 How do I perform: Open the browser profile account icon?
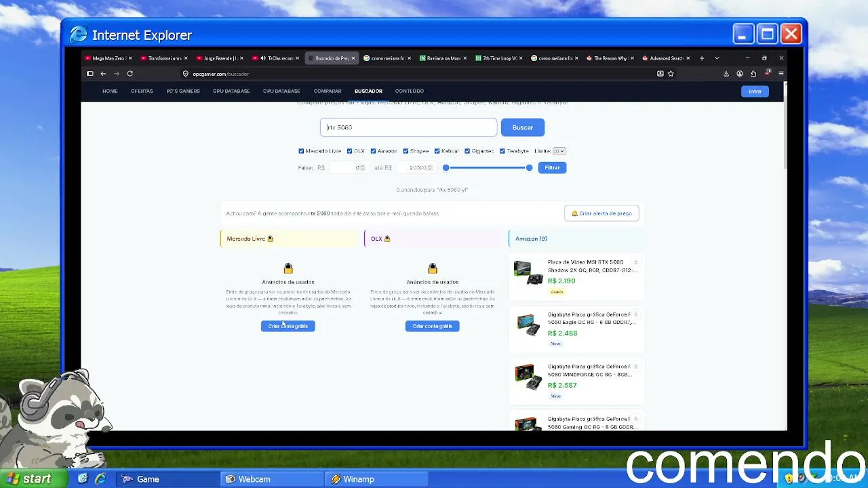click(740, 74)
